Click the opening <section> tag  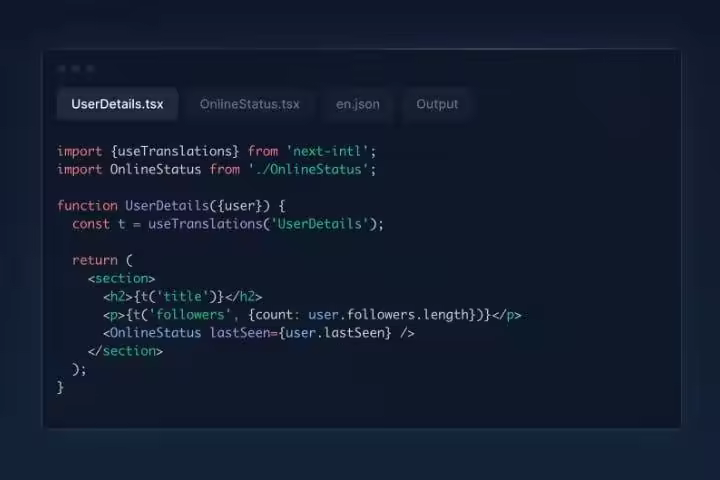(121, 278)
